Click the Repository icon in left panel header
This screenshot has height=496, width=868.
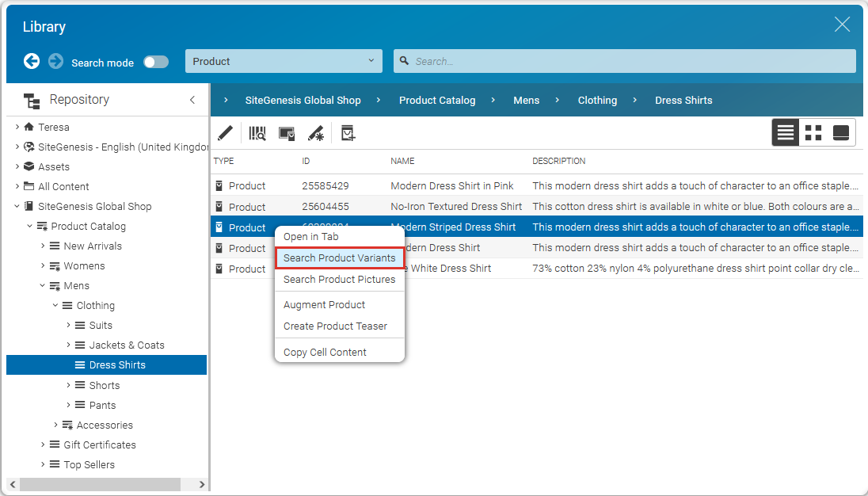[31, 99]
